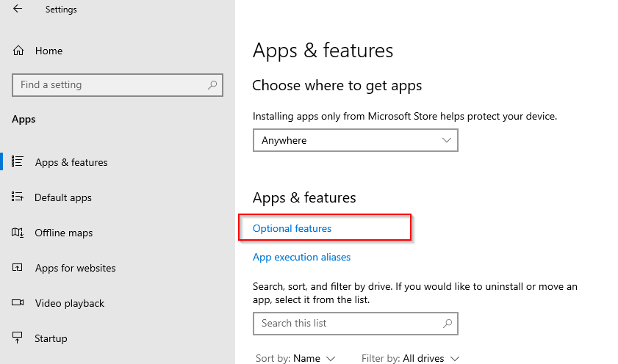This screenshot has width=618, height=364.
Task: Open the Anywhere dropdown
Action: [355, 140]
